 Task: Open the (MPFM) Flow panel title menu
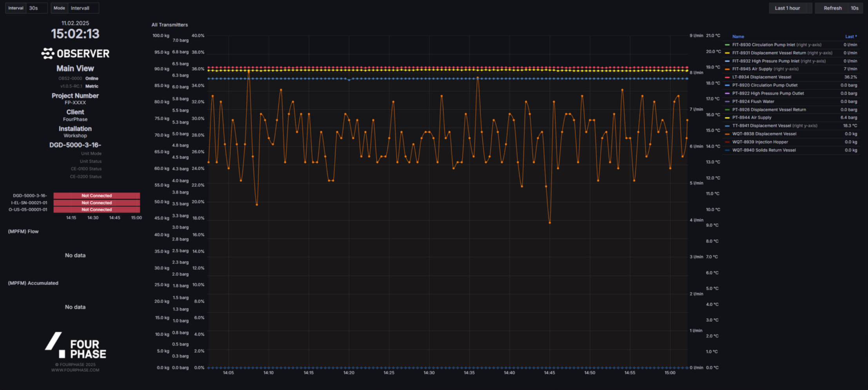23,231
